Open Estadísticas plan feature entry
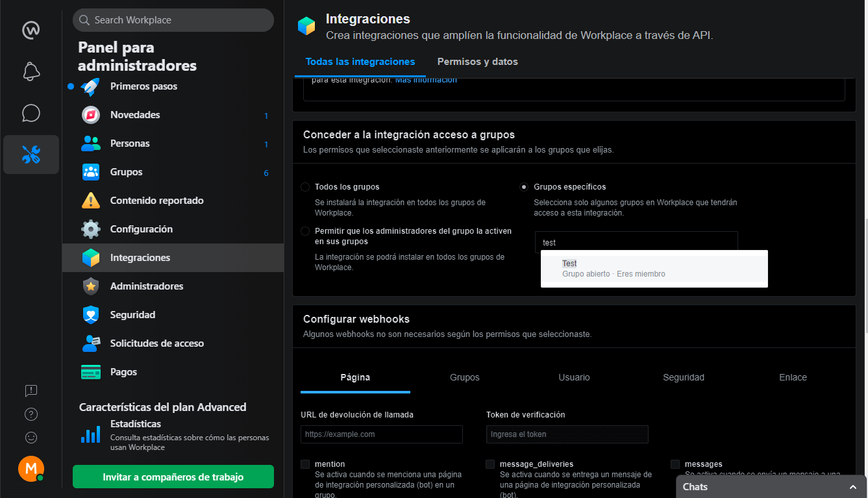Image resolution: width=868 pixels, height=498 pixels. tap(173, 435)
